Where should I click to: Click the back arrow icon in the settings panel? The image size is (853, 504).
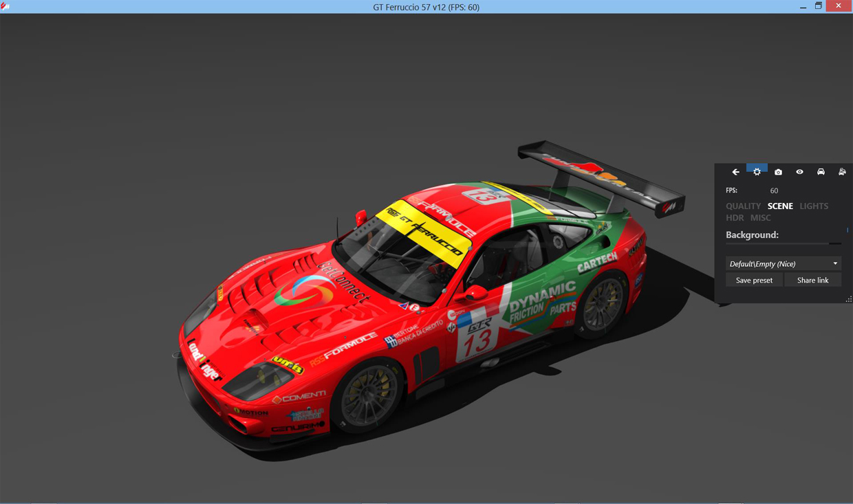[735, 172]
